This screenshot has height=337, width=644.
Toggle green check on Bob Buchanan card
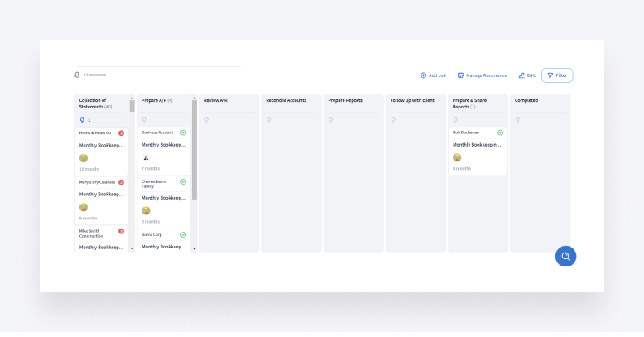pyautogui.click(x=500, y=132)
